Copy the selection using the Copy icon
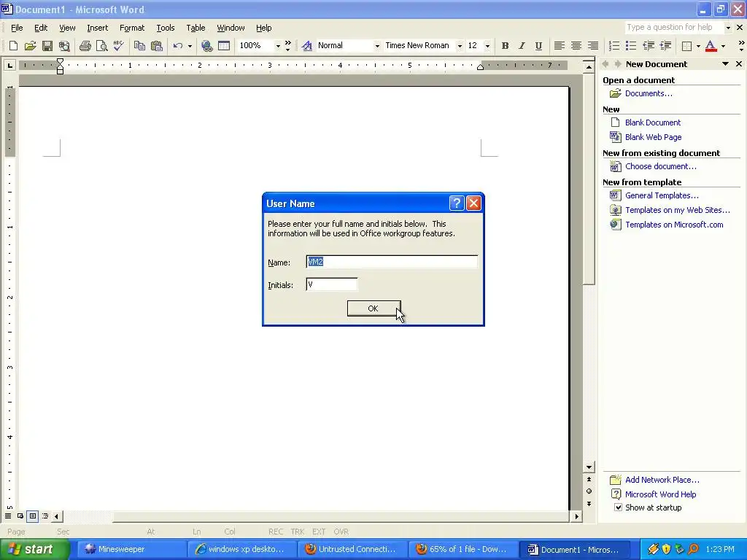The width and height of the screenshot is (747, 560). click(x=139, y=46)
